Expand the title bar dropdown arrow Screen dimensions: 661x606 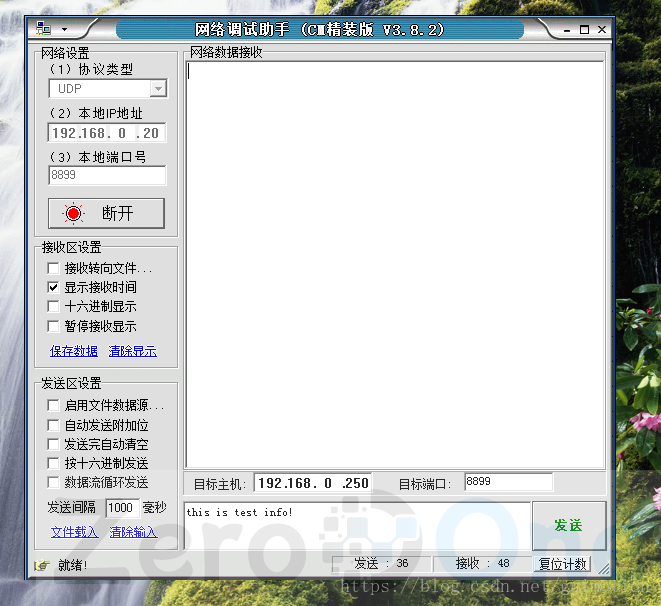64,29
